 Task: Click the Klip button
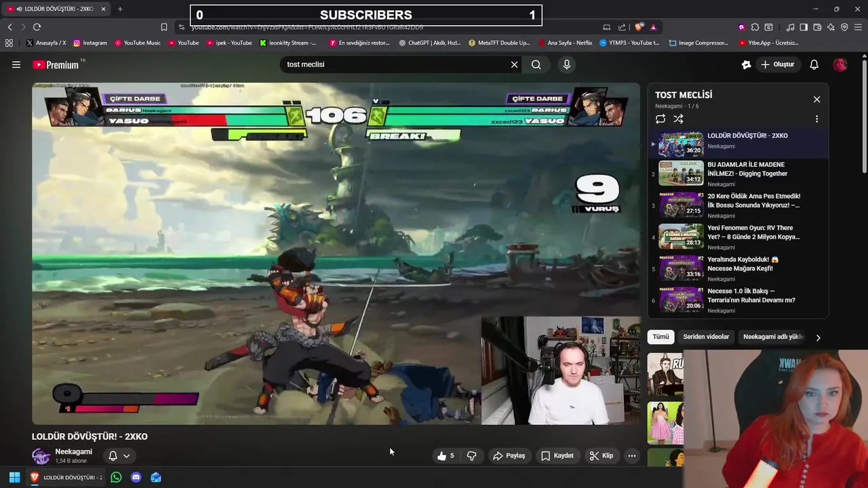(601, 455)
